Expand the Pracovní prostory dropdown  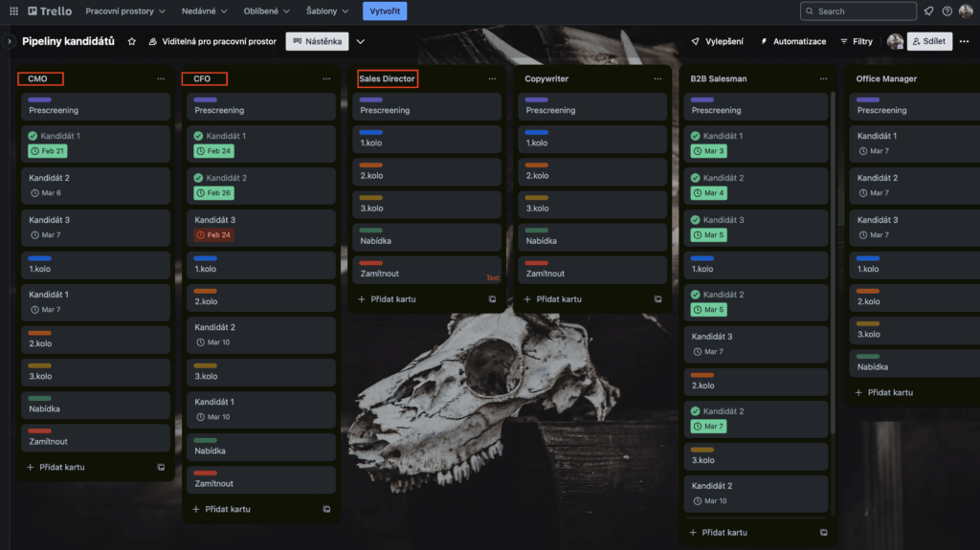click(125, 11)
